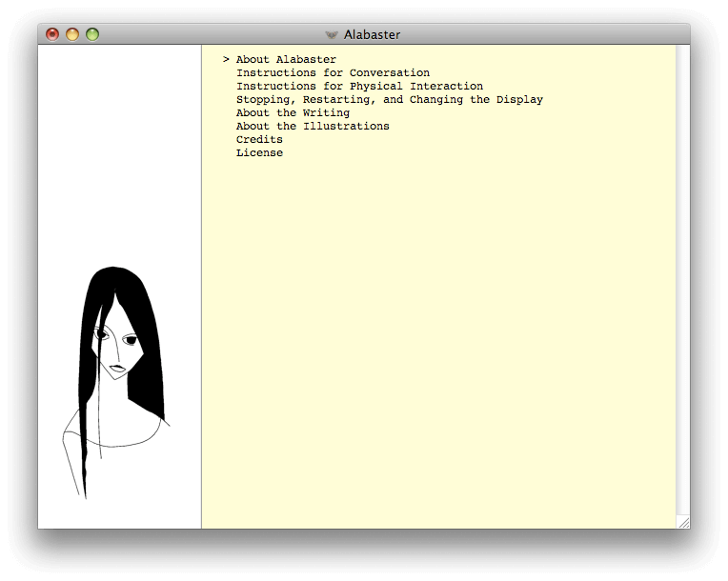Image resolution: width=728 pixels, height=581 pixels.
Task: Select the About Alabaster menu entry
Action: pyautogui.click(x=286, y=59)
